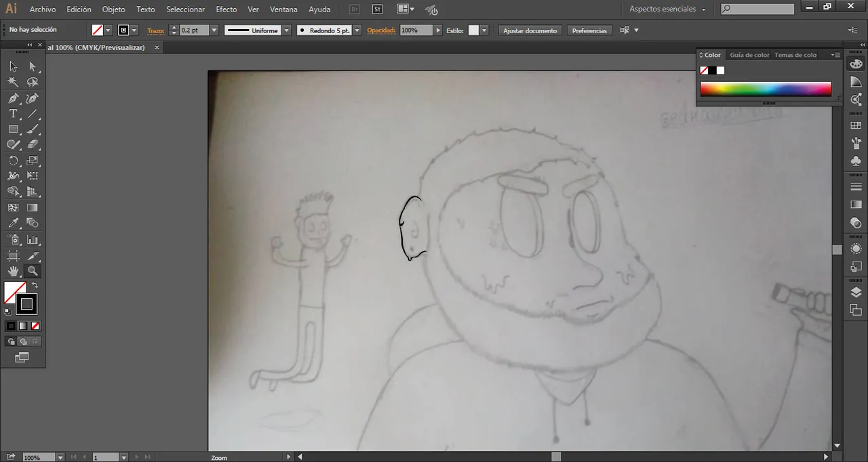Viewport: 868px width, 462px height.
Task: Select the Pen tool
Action: coord(14,98)
